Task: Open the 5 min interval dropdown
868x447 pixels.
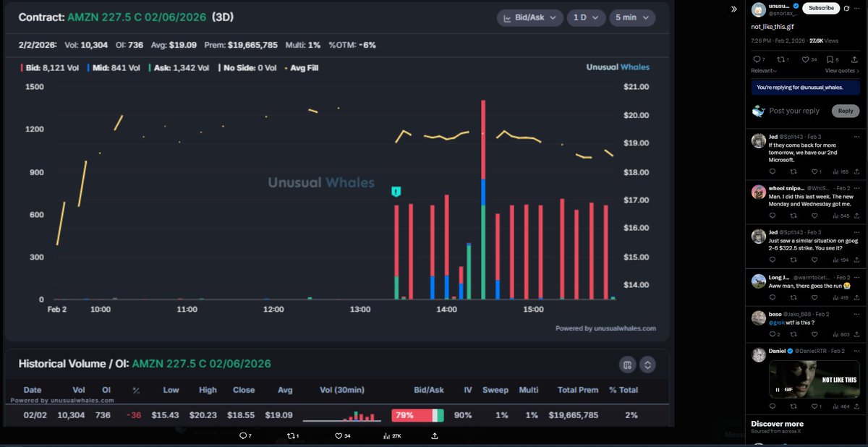Action: pos(631,17)
